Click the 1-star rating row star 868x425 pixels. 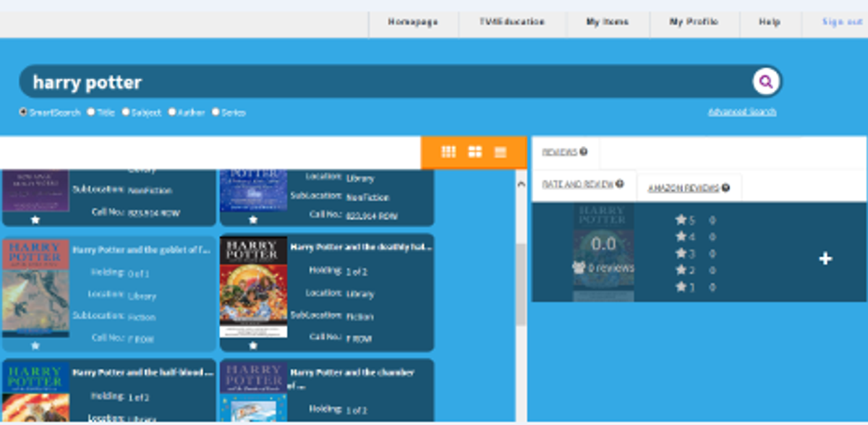[681, 286]
